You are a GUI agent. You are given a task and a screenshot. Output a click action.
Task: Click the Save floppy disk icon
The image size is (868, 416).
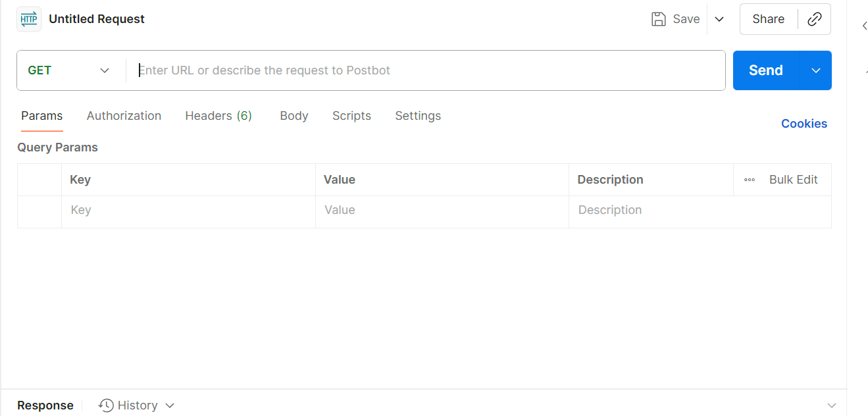point(658,19)
